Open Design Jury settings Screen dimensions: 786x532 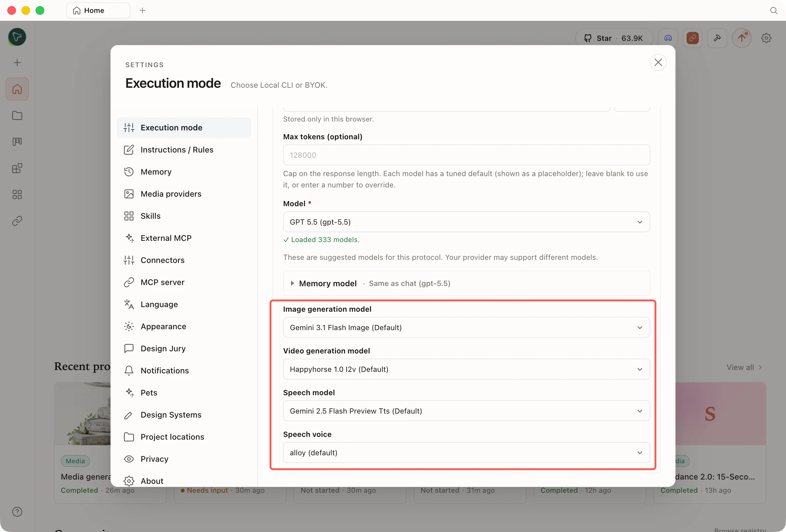[184, 349]
